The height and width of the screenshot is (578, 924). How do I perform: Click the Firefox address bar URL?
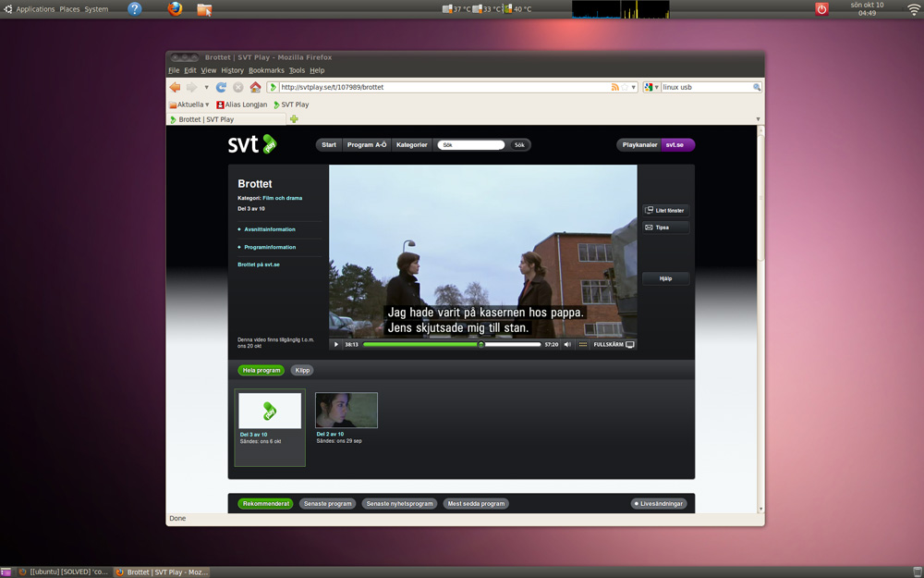coord(333,87)
